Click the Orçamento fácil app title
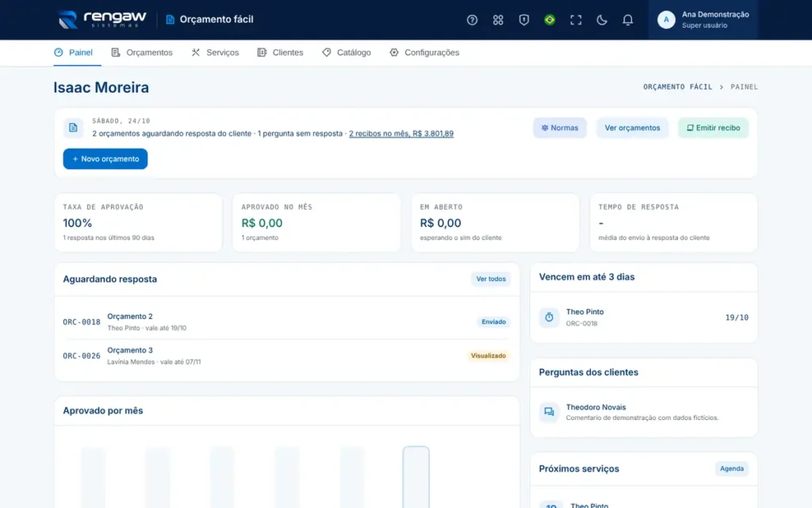The height and width of the screenshot is (508, 812). click(x=216, y=20)
